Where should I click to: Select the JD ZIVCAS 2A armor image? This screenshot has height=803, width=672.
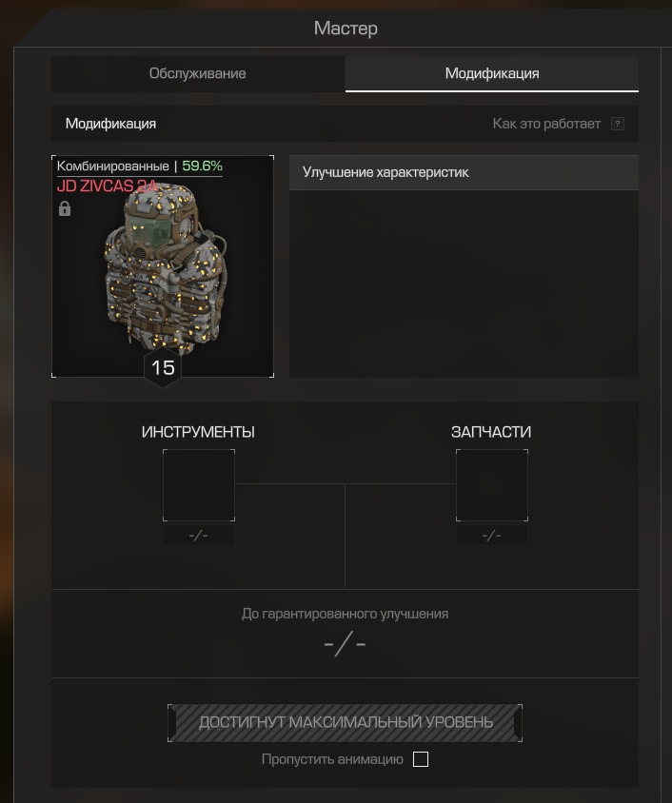click(163, 265)
